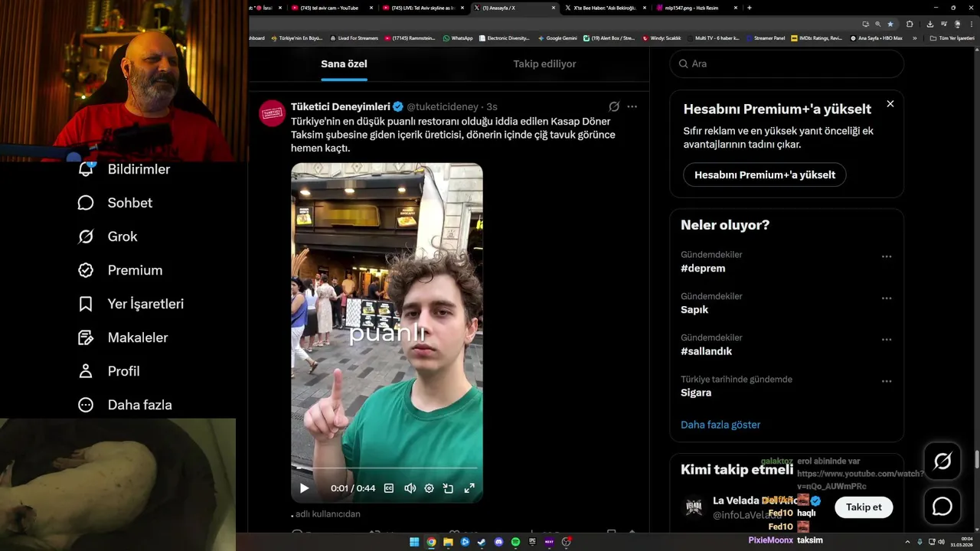Click the video picture-in-picture icon
This screenshot has height=551, width=980.
coord(449,488)
